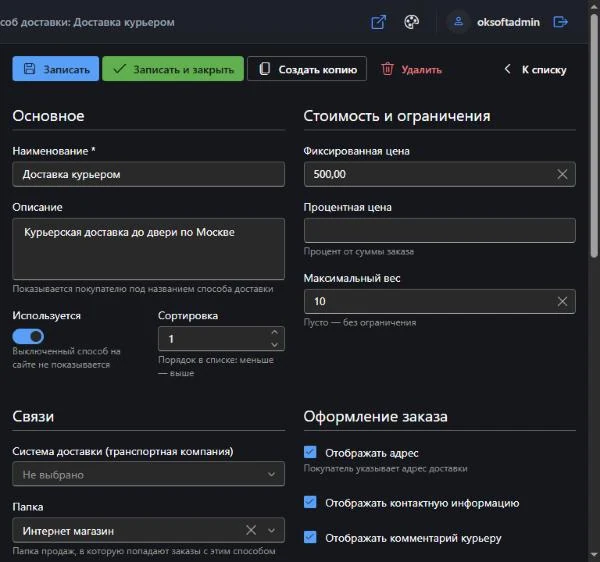Focus the Процентная цена field
Image resolution: width=600 pixels, height=562 pixels.
pos(440,230)
